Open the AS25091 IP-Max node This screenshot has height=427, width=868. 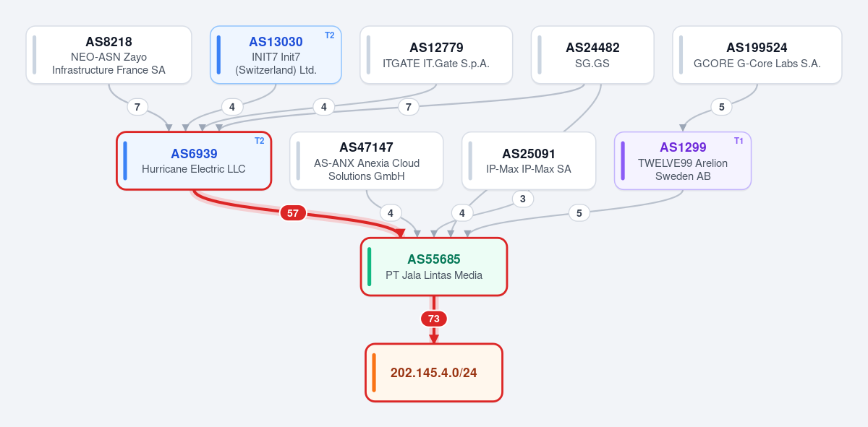(x=529, y=161)
